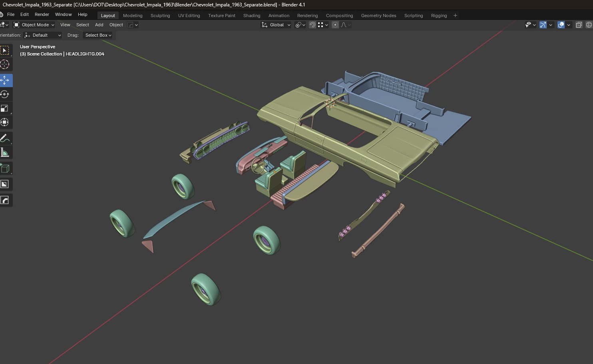Image resolution: width=593 pixels, height=364 pixels.
Task: Switch to the Animation workspace tab
Action: (279, 16)
